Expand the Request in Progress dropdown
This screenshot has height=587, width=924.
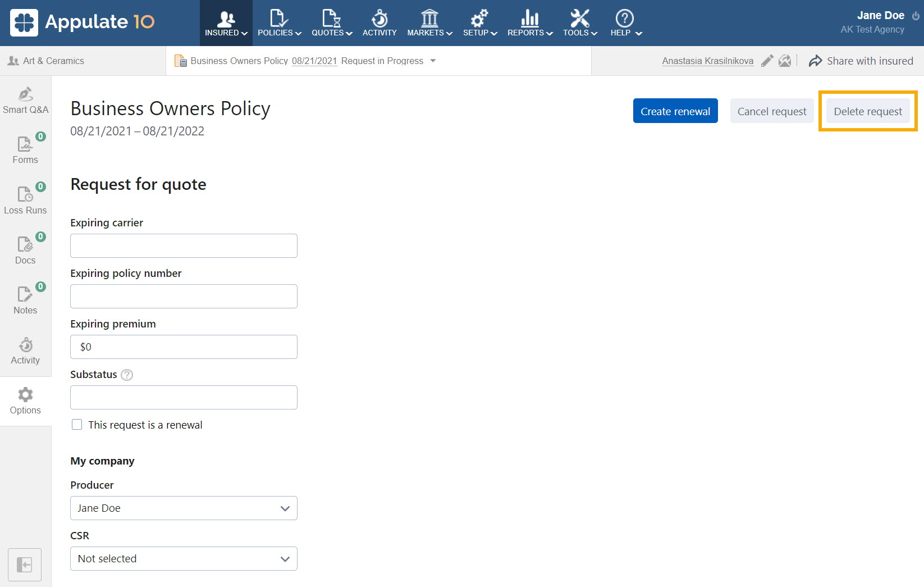pyautogui.click(x=433, y=61)
